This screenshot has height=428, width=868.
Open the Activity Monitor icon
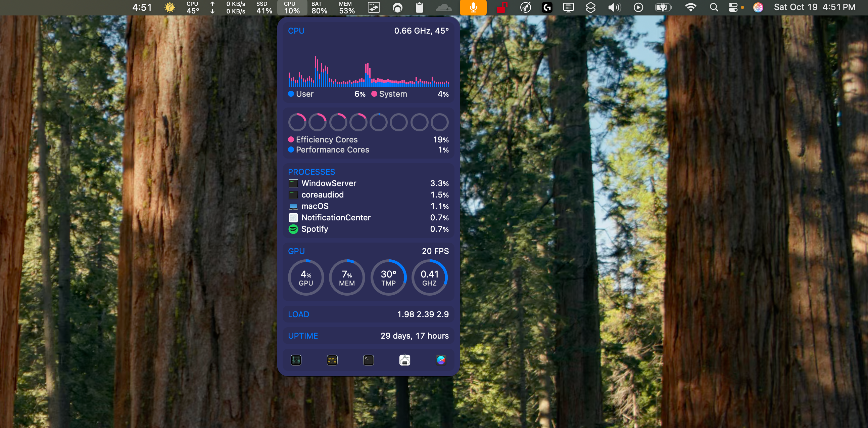pyautogui.click(x=296, y=360)
